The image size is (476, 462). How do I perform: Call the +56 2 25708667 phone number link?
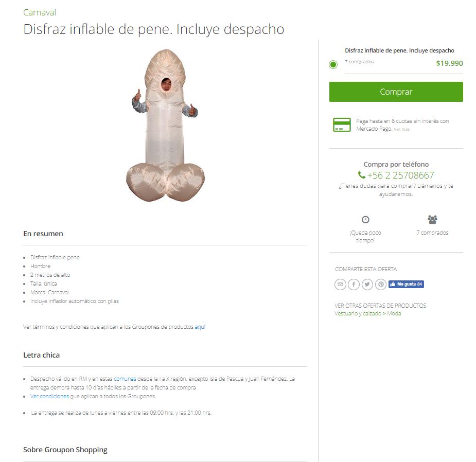click(400, 175)
